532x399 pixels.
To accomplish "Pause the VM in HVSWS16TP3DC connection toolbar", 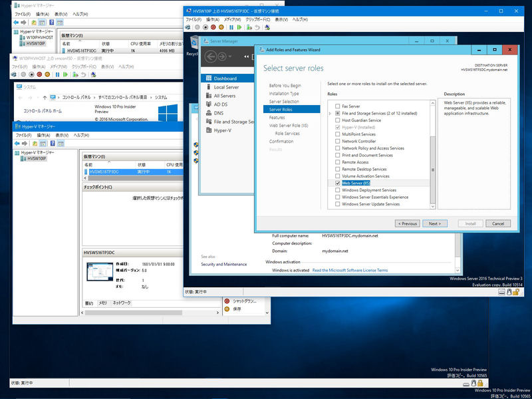I will pyautogui.click(x=231, y=27).
